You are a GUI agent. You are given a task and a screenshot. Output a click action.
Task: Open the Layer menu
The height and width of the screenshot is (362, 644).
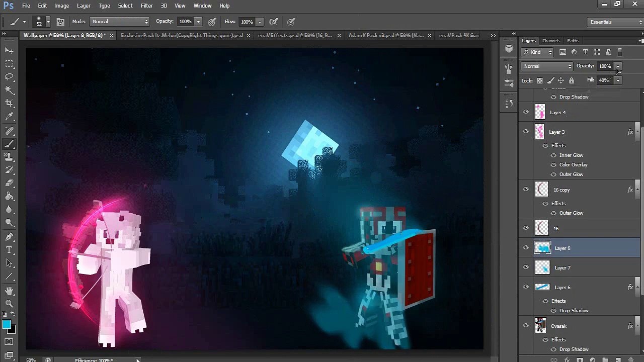coord(84,6)
